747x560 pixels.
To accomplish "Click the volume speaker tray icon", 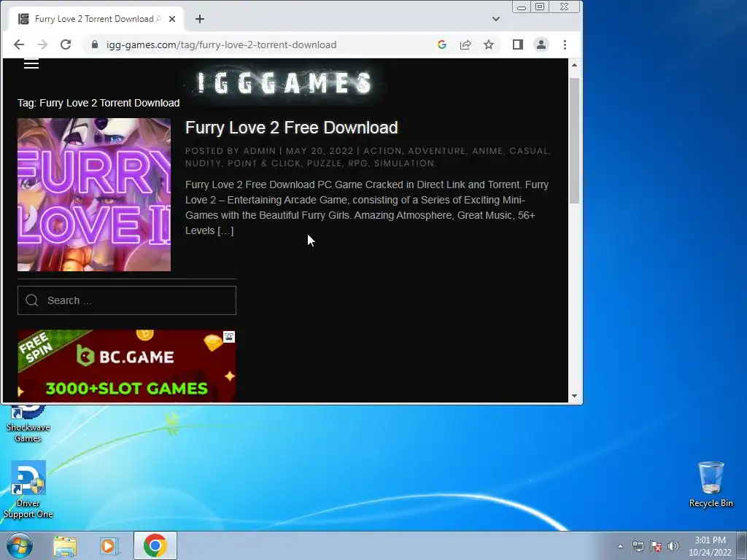I will [x=673, y=546].
